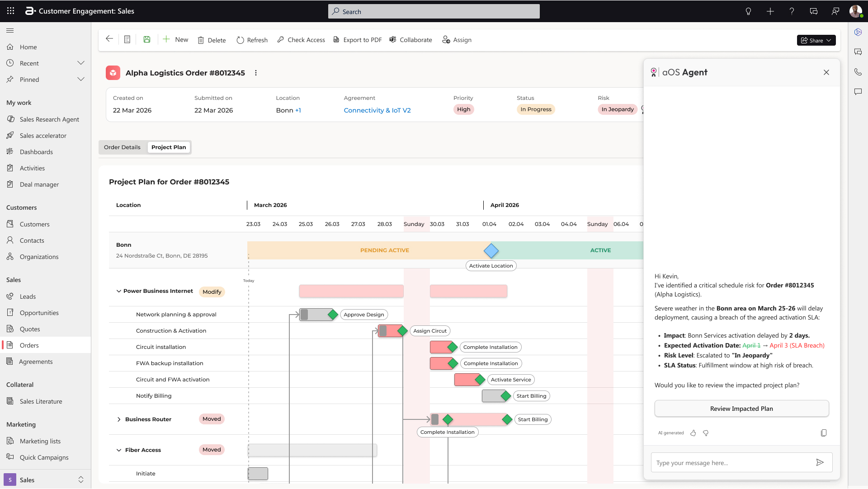Go back using the left arrow icon

pyautogui.click(x=109, y=39)
